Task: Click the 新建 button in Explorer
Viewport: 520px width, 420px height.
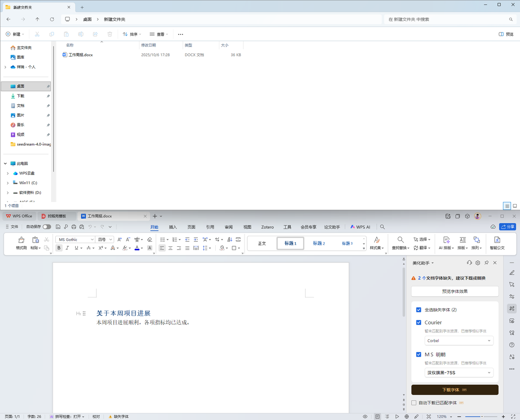Action: [15, 34]
